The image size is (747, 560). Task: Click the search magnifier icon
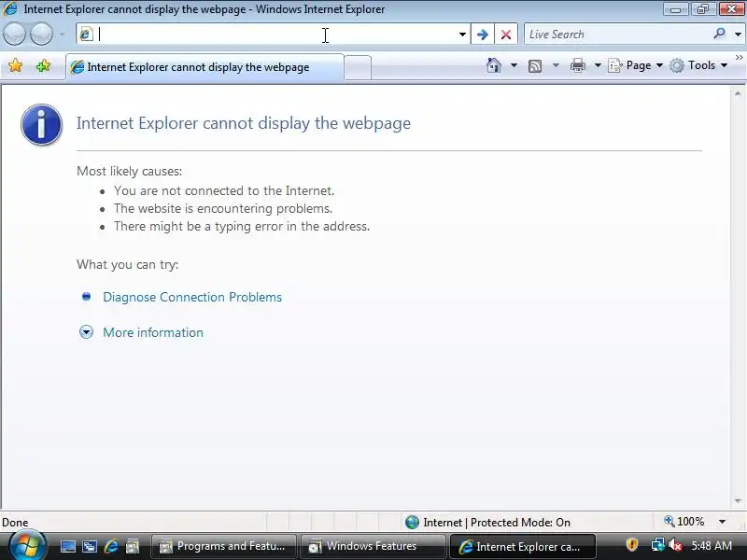point(719,34)
